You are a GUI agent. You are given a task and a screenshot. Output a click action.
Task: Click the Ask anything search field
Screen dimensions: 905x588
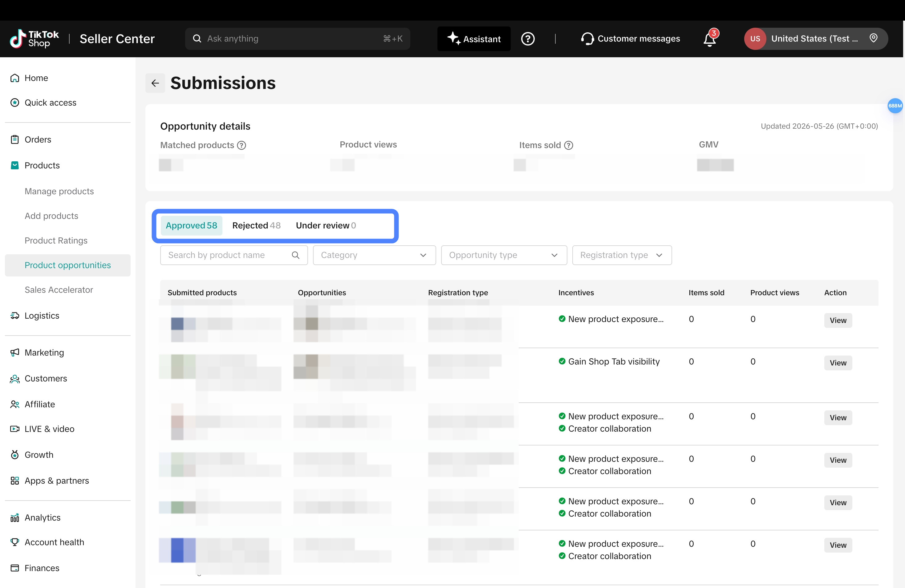[297, 39]
